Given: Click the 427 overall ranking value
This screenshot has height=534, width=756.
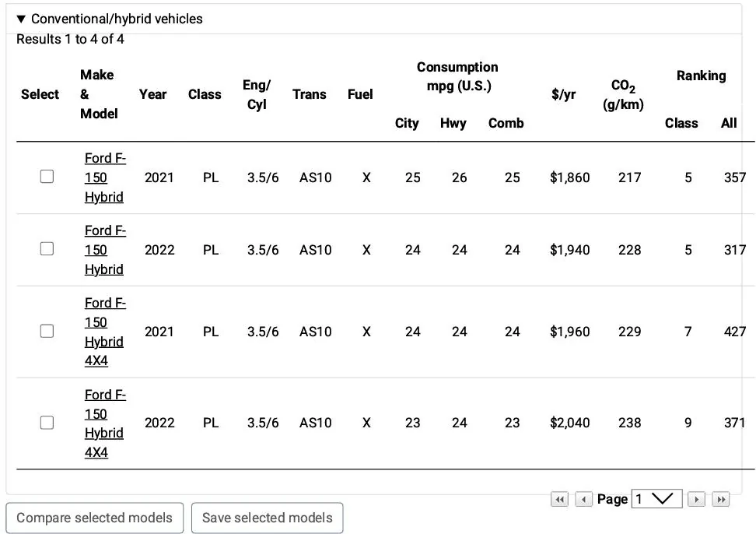Looking at the screenshot, I should [x=735, y=332].
